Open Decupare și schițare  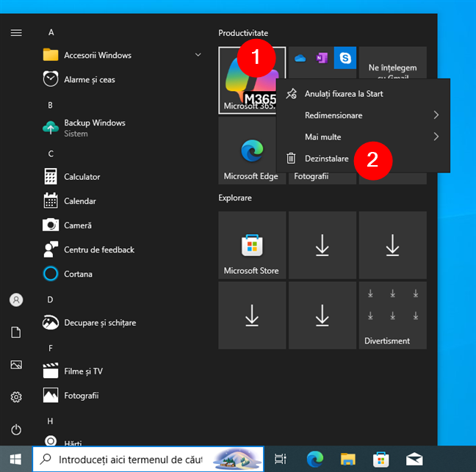pos(121,322)
